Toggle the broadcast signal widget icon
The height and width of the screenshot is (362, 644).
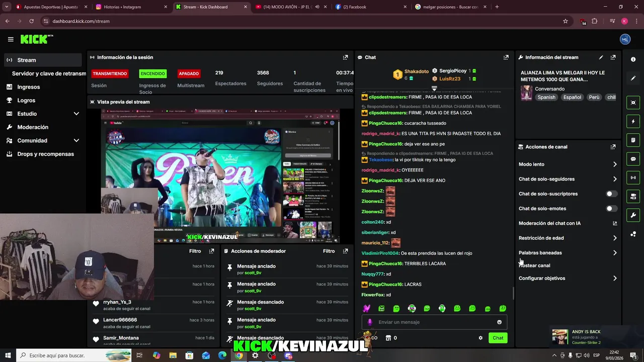click(x=633, y=177)
